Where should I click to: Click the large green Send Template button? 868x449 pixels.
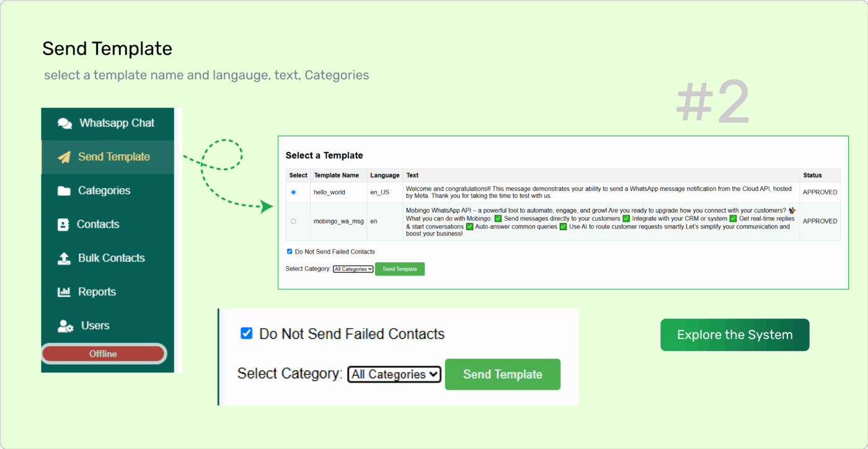503,375
